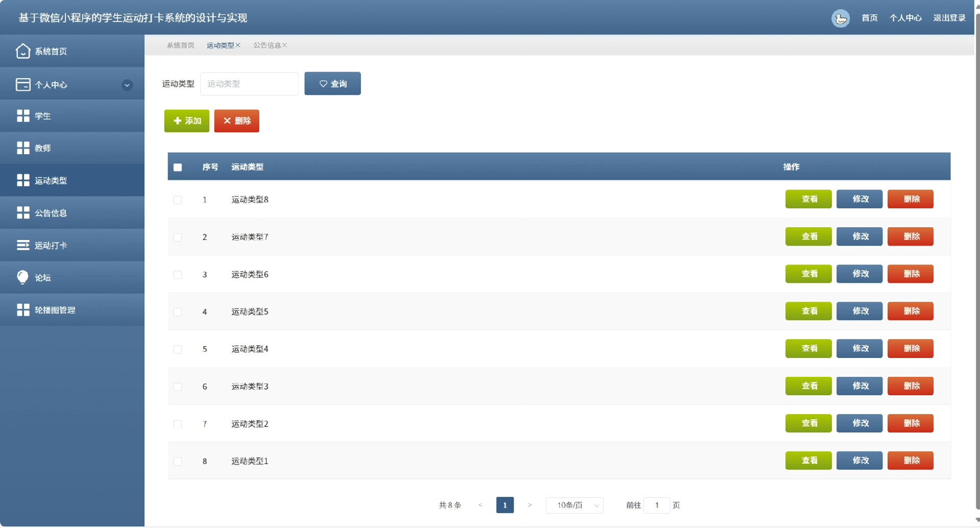Check the box for 运动类型8 row

pos(178,200)
